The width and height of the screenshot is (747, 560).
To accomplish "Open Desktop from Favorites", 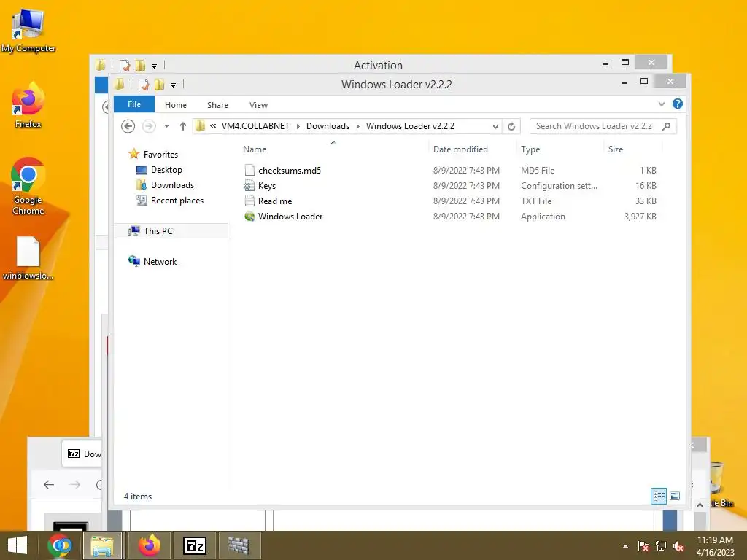I will tap(166, 169).
